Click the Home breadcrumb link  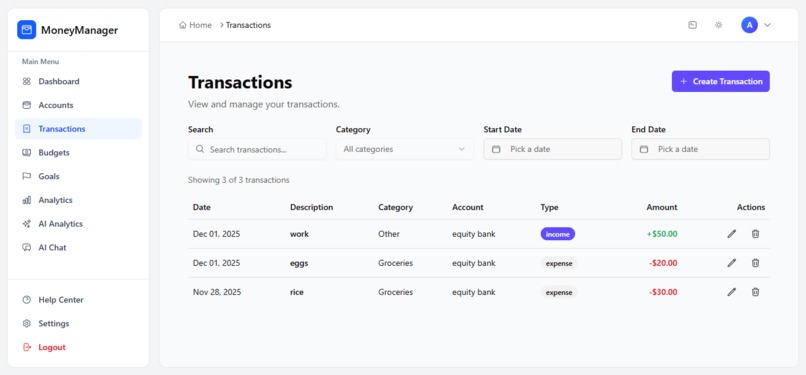point(195,25)
